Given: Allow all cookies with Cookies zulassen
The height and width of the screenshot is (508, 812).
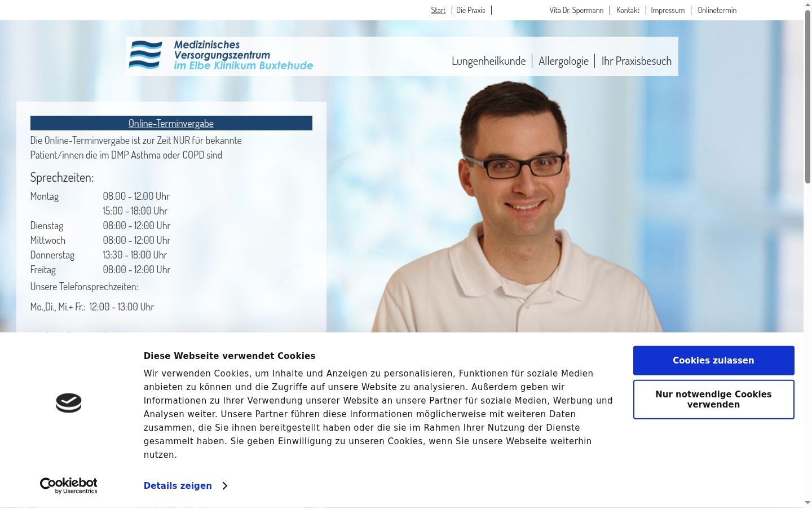Looking at the screenshot, I should [713, 361].
